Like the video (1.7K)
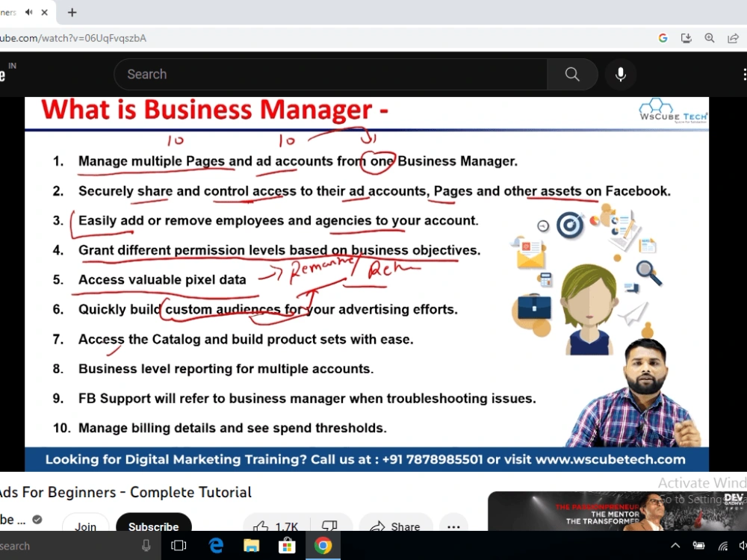Image resolution: width=747 pixels, height=560 pixels. pos(276,524)
